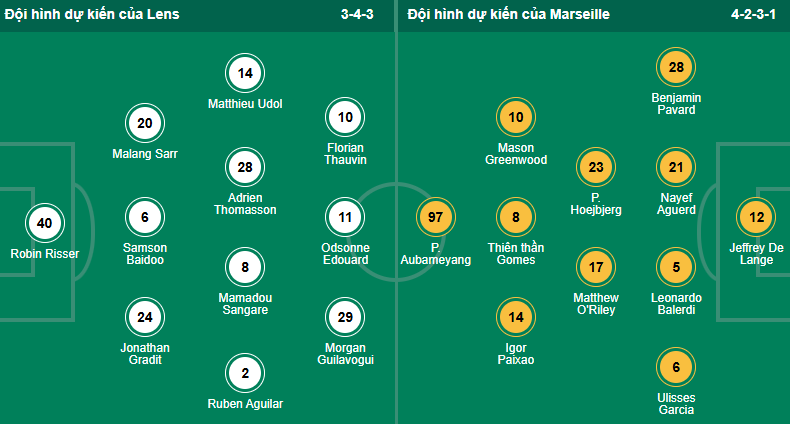Screen dimensions: 790x424
Task: Select Malang Sarr's number 20 circle
Action: pyautogui.click(x=144, y=124)
